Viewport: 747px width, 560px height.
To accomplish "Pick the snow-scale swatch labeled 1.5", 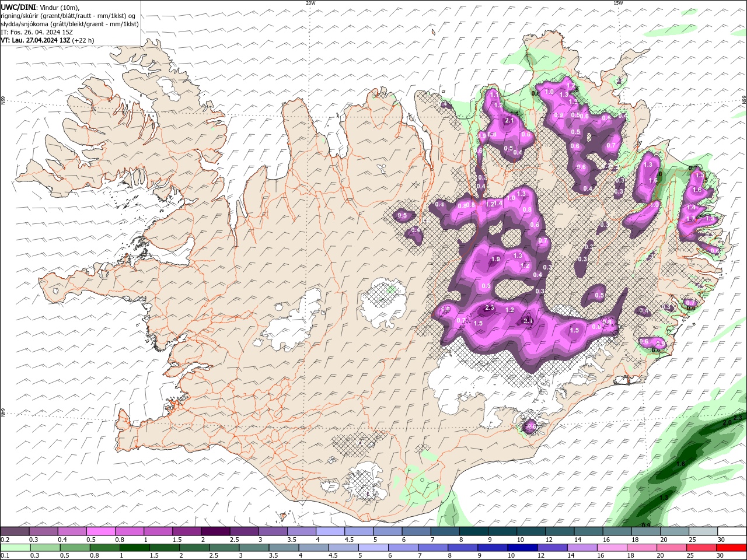I will tap(186, 531).
